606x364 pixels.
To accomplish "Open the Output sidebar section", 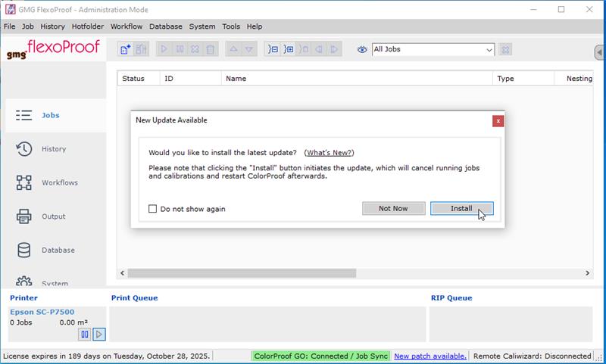I will [x=55, y=216].
